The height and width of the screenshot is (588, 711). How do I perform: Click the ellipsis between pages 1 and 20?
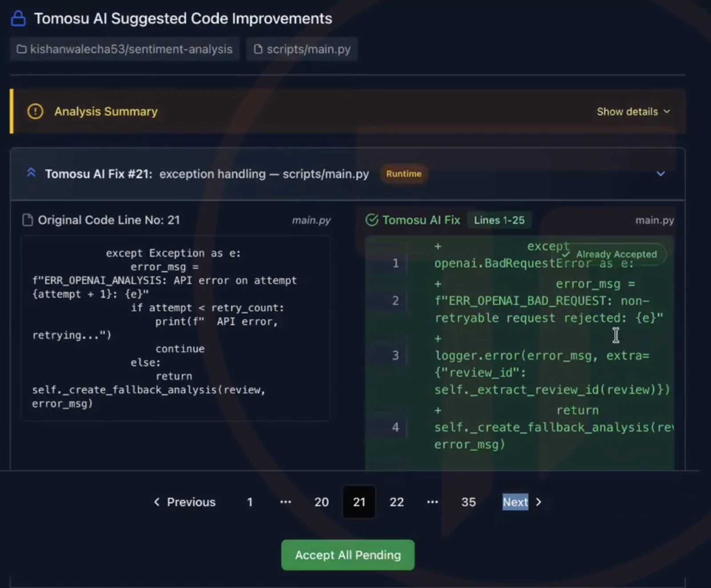286,502
